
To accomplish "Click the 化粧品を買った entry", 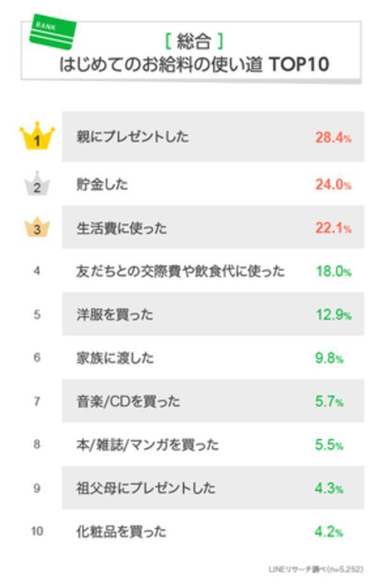I will [x=121, y=531].
